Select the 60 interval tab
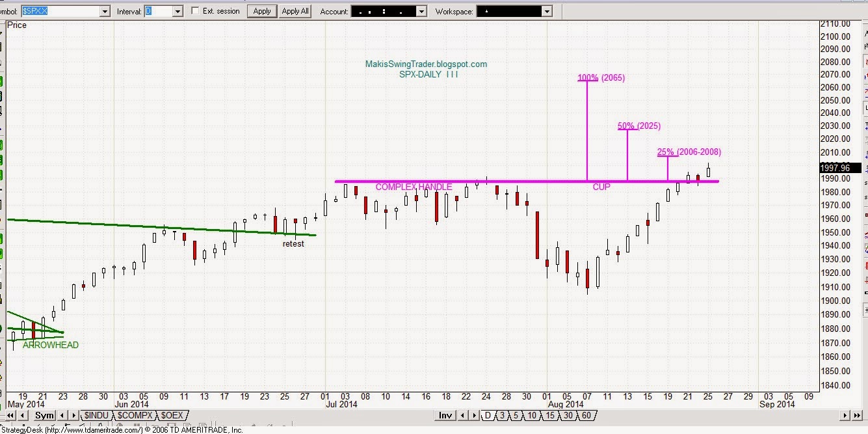Viewport: 868px width, 434px height. click(587, 415)
